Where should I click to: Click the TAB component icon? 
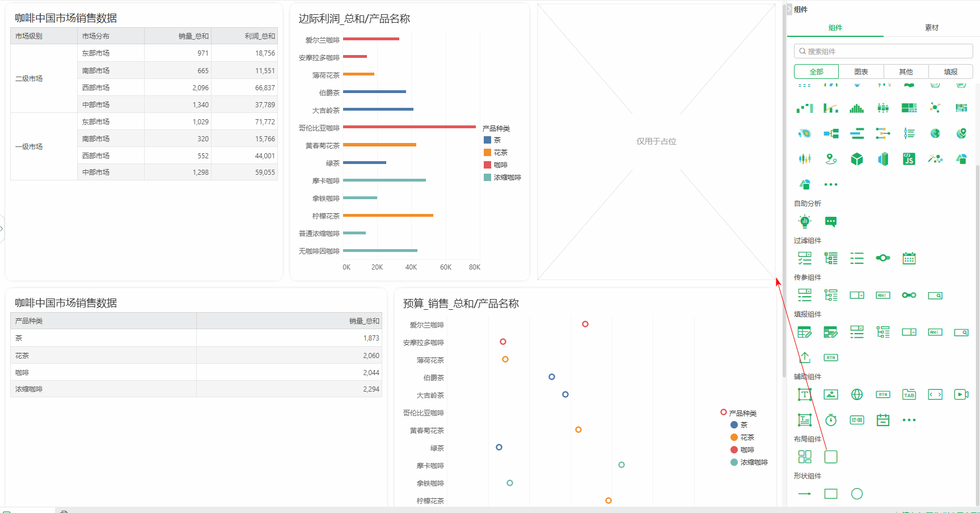[x=909, y=394]
